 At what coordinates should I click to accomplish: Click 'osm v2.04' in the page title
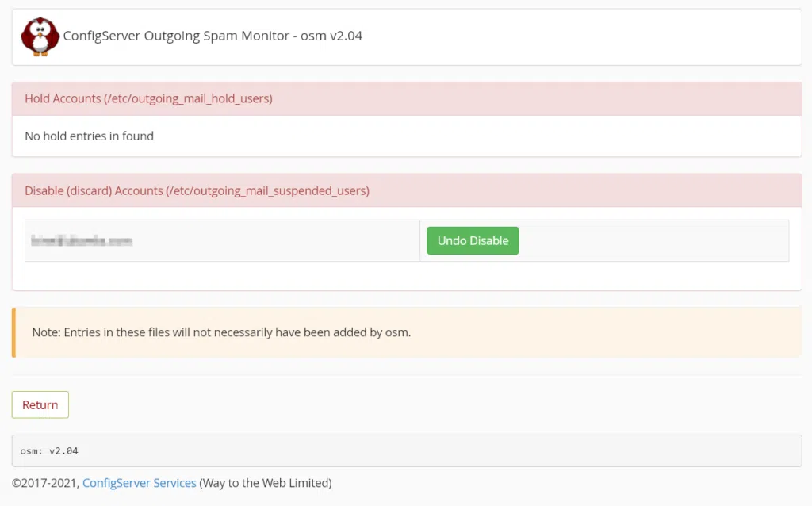click(x=331, y=36)
